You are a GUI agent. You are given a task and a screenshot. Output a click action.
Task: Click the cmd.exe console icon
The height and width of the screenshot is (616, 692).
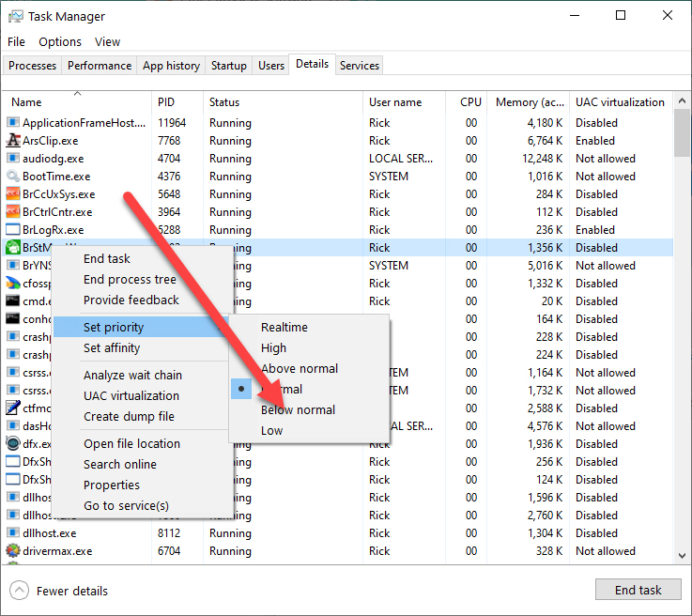click(13, 301)
